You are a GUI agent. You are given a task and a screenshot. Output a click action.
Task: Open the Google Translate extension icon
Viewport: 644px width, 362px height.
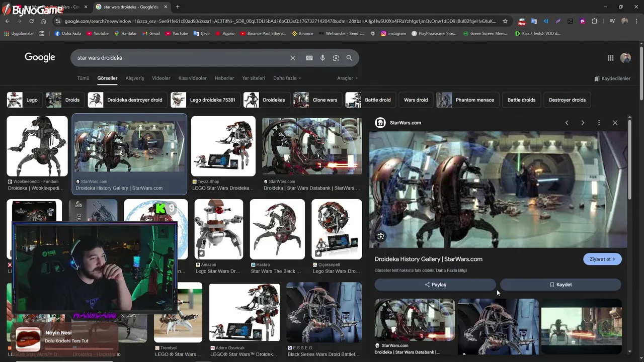(x=534, y=21)
